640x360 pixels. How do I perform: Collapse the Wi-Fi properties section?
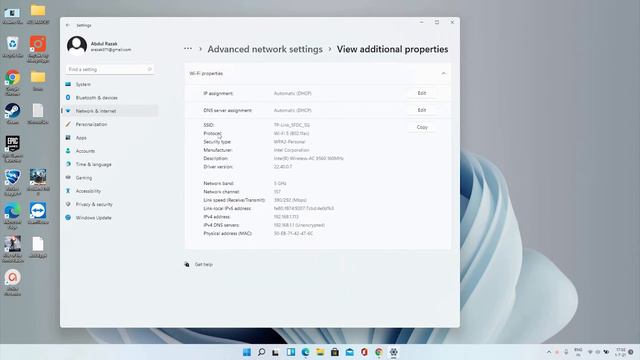click(443, 73)
